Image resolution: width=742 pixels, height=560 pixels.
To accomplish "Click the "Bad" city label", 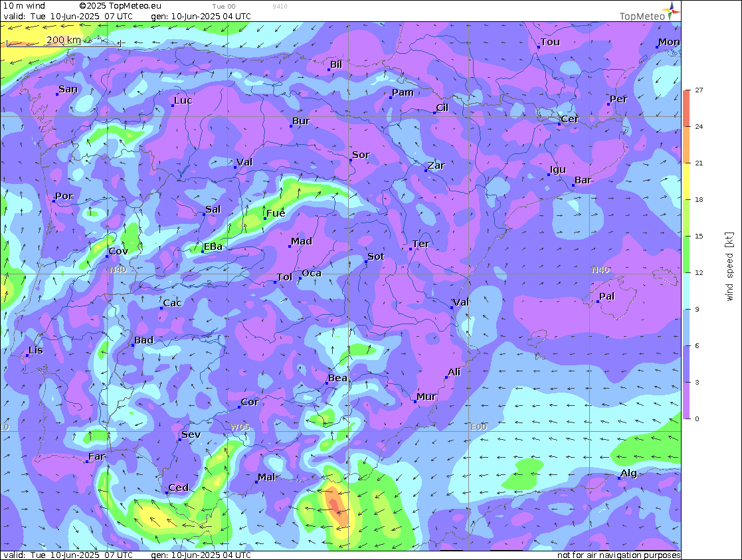I will pyautogui.click(x=143, y=340).
